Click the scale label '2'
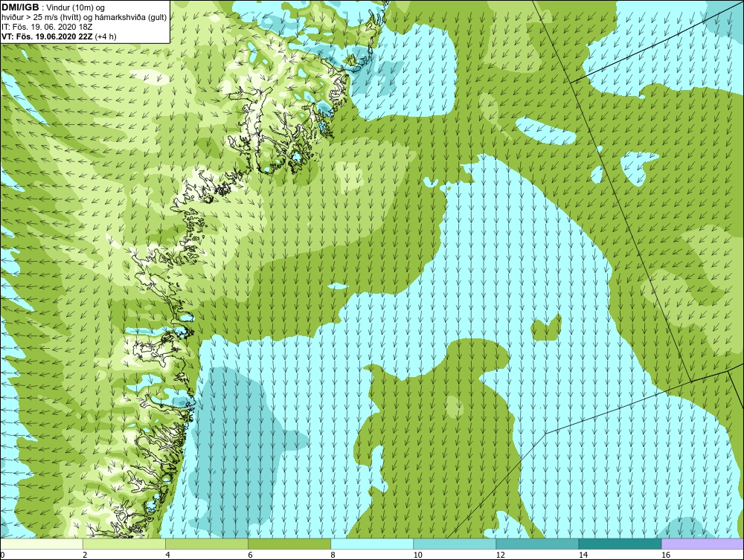This screenshot has height=560, width=744. click(x=85, y=555)
